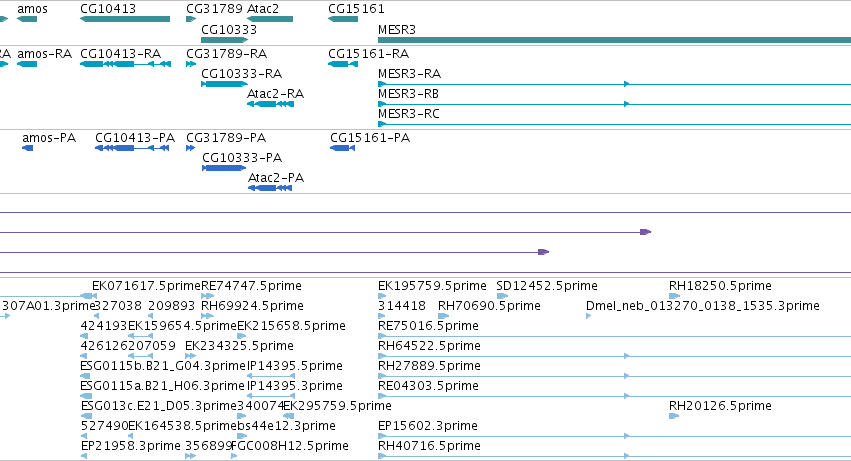Select the Atac2 gene bar
Screen dimensions: 851x461
[x=270, y=19]
